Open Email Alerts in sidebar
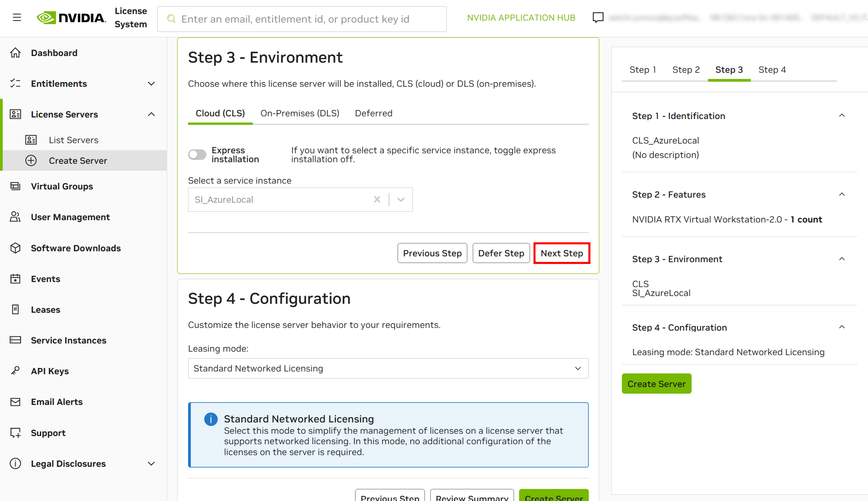Image resolution: width=868 pixels, height=501 pixels. (57, 402)
